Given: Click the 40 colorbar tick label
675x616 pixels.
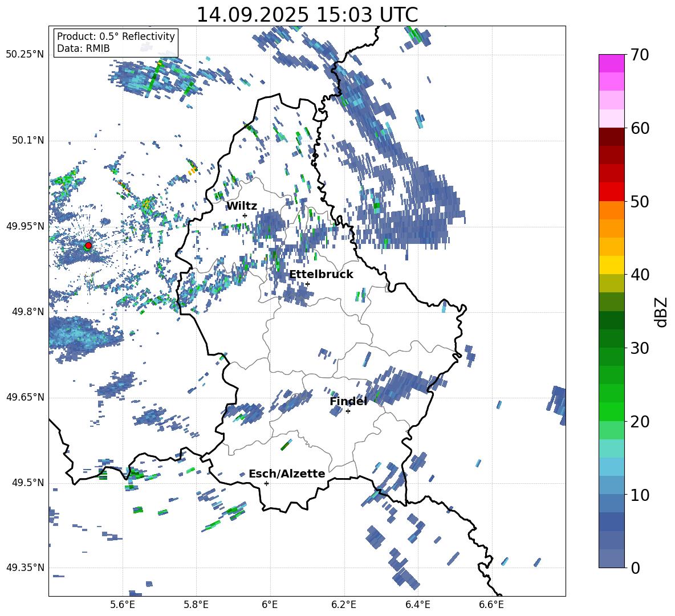Looking at the screenshot, I should (x=640, y=275).
